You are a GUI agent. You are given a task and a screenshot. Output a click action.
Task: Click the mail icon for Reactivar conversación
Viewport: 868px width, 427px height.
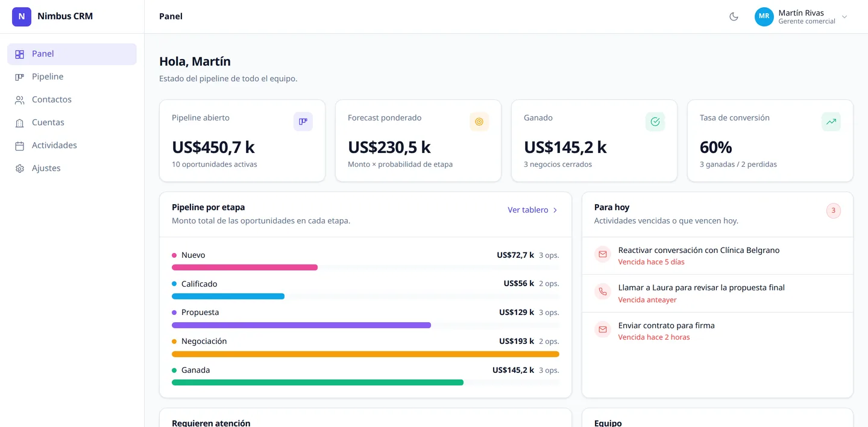[x=602, y=255]
